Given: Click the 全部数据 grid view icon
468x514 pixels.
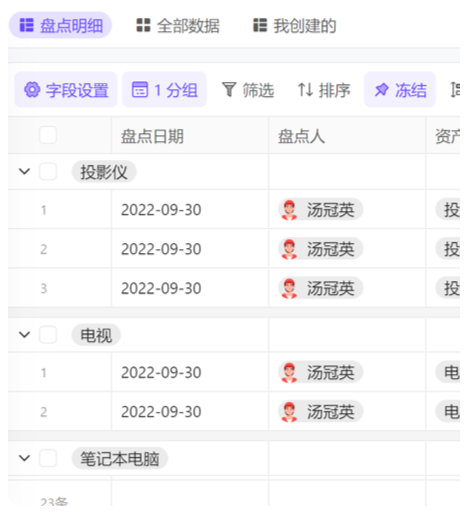Looking at the screenshot, I should [143, 25].
